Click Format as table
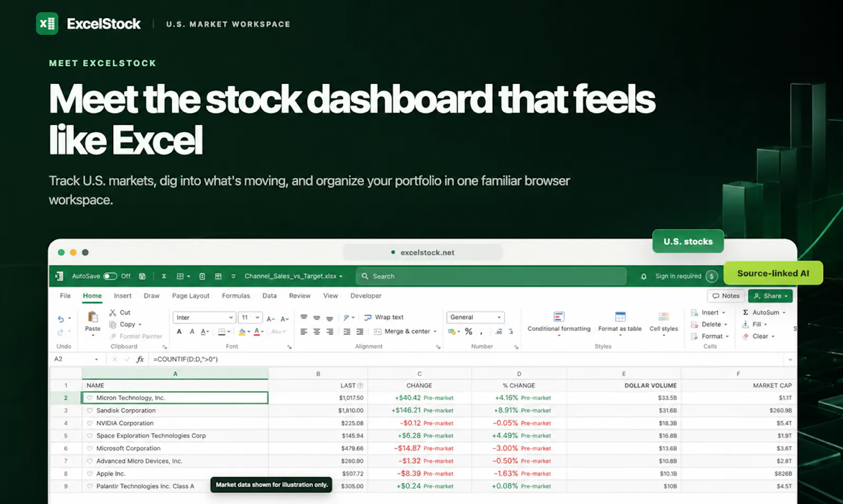This screenshot has width=843, height=504. [620, 322]
